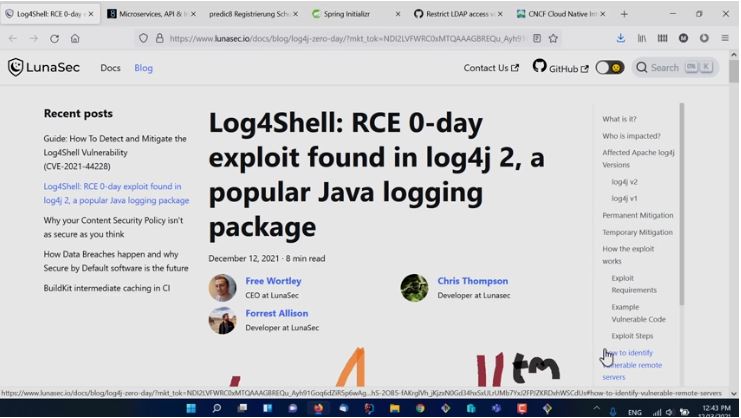
Task: Jump to 'How the exploit works'
Action: click(x=628, y=255)
